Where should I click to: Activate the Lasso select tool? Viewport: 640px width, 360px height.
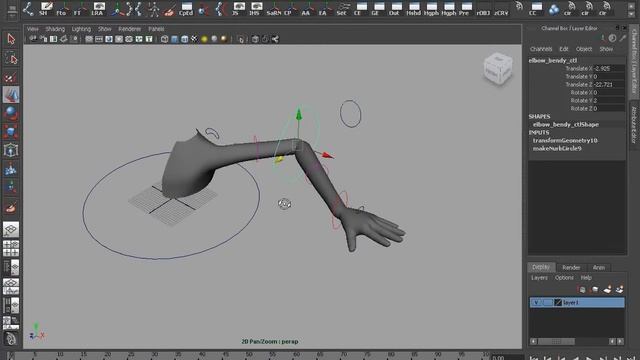tap(11, 59)
